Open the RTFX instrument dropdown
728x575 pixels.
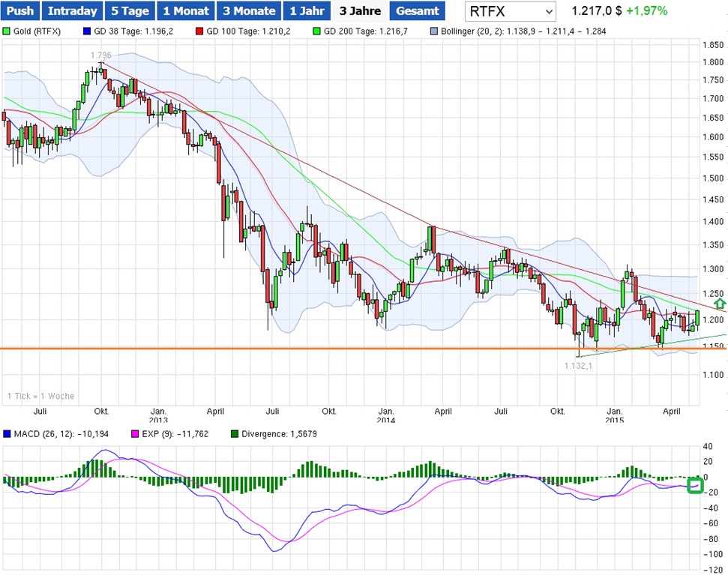pos(510,11)
